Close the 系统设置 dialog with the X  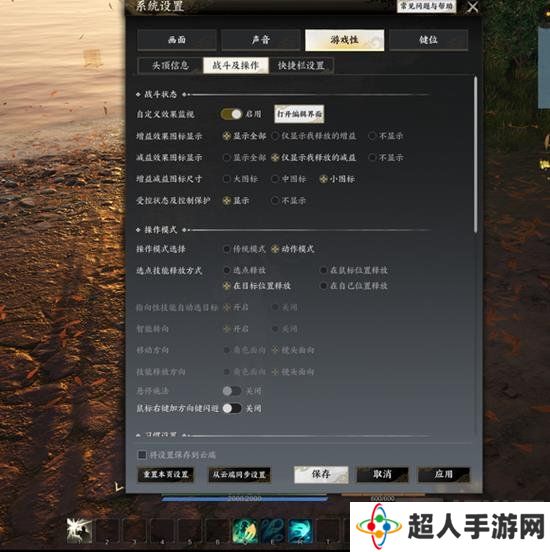click(473, 7)
